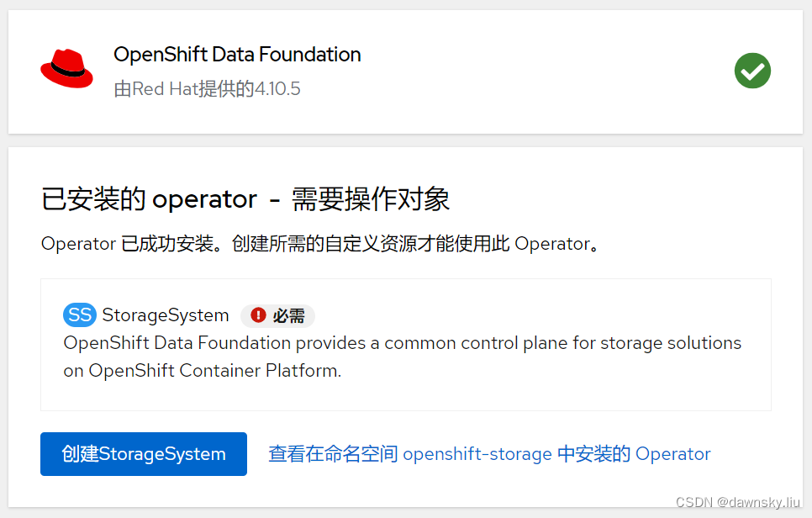The width and height of the screenshot is (812, 518).
Task: Click the openshift-storage namespace link
Action: (x=477, y=453)
